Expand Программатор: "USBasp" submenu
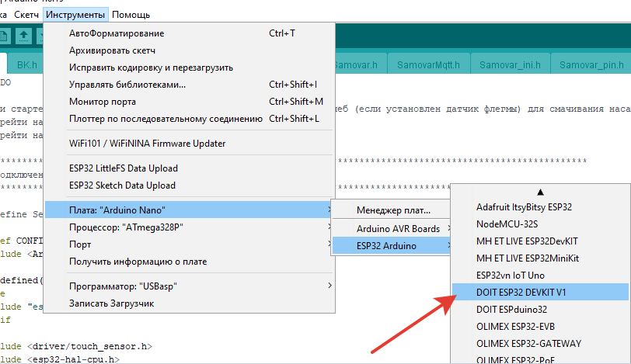Image resolution: width=631 pixels, height=364 pixels. 189,286
